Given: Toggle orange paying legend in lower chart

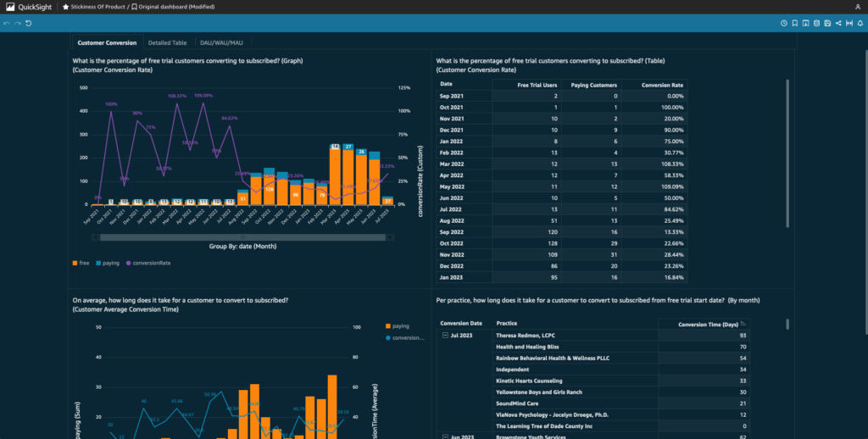Looking at the screenshot, I should click(x=398, y=326).
